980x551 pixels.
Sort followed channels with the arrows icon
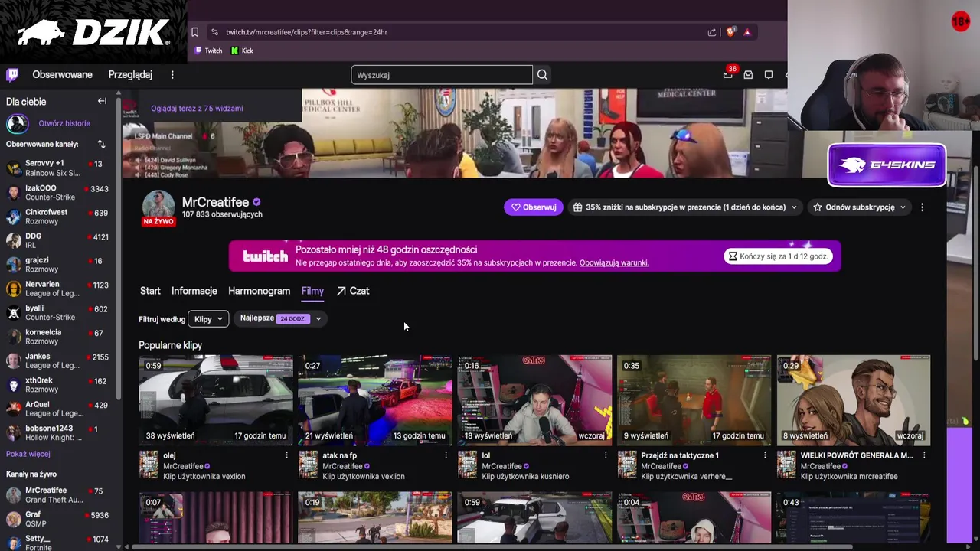click(x=101, y=144)
